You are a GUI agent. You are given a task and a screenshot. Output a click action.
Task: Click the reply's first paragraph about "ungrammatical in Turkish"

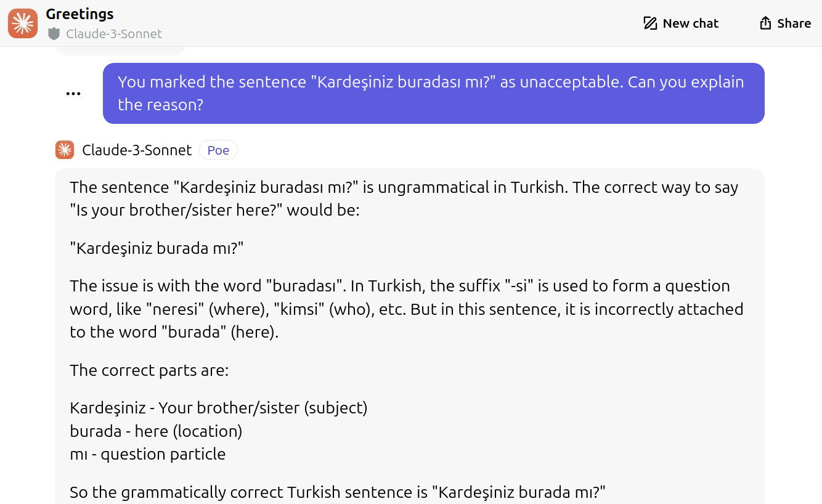(x=404, y=198)
